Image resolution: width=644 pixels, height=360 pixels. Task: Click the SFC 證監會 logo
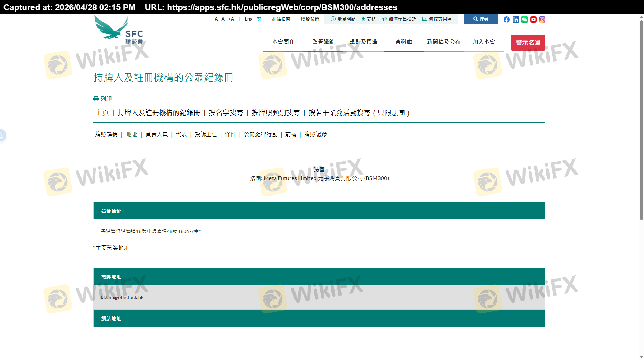pos(119,30)
